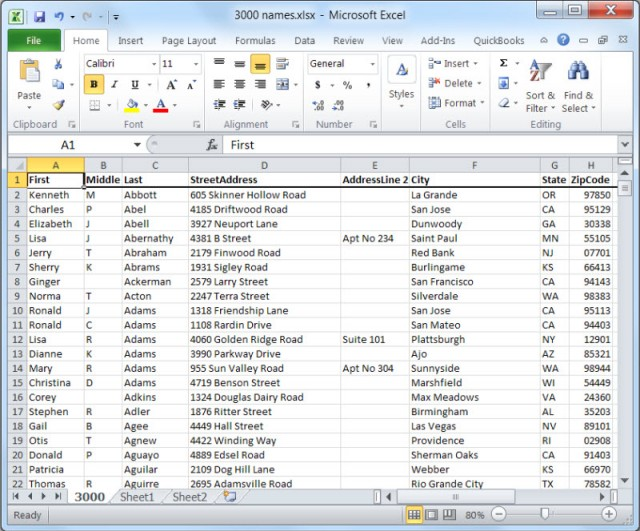Click the Save icon in Quick Access Toolbar

tap(39, 17)
